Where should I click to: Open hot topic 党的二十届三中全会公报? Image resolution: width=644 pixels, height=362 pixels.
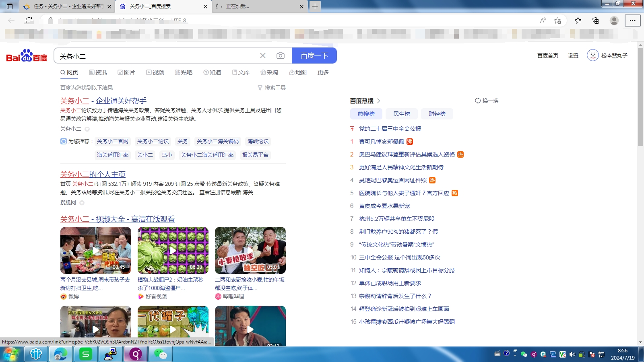point(390,129)
